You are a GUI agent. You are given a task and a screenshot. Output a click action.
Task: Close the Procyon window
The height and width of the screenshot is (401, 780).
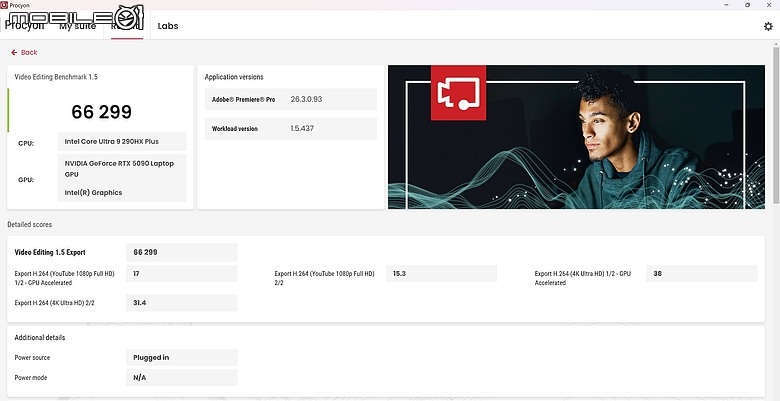click(x=770, y=4)
